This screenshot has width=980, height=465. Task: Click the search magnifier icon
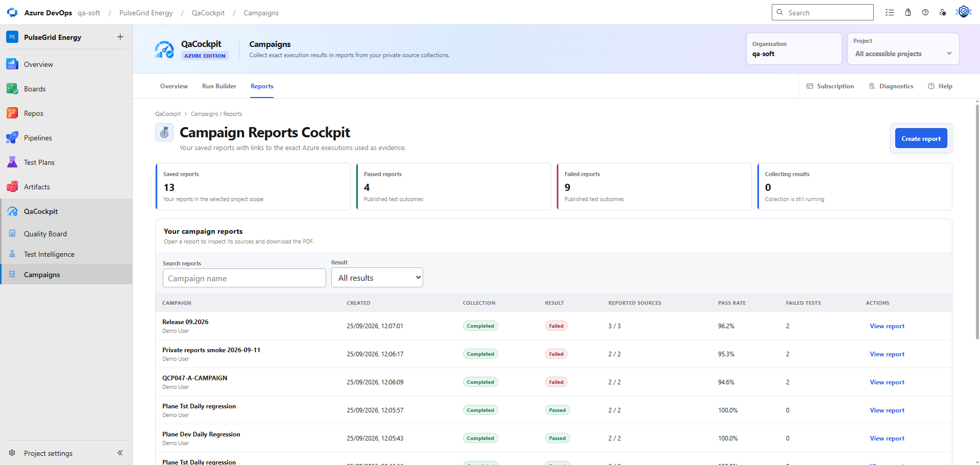[x=780, y=12]
